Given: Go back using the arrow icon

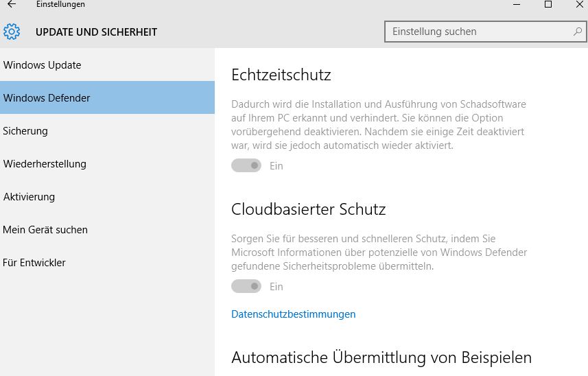Looking at the screenshot, I should point(12,4).
